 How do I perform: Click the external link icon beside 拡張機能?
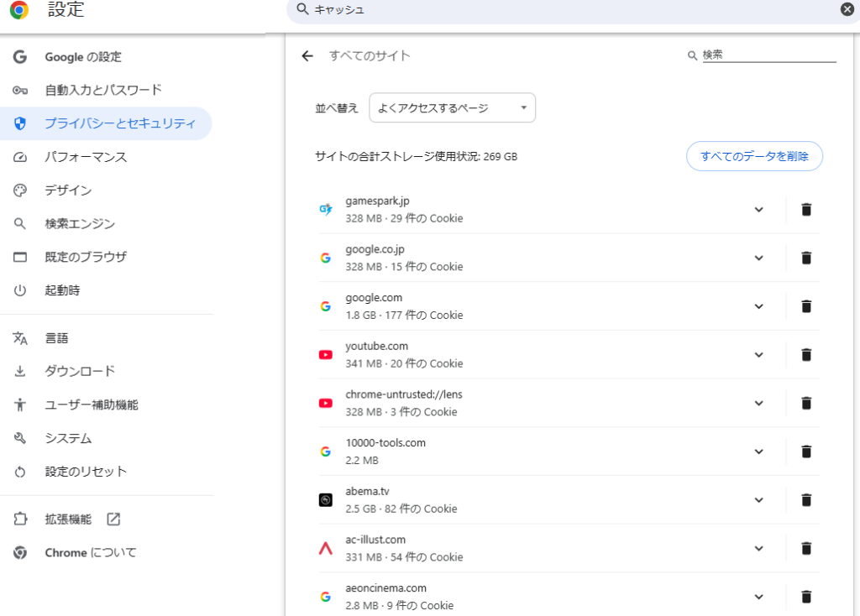tap(113, 519)
